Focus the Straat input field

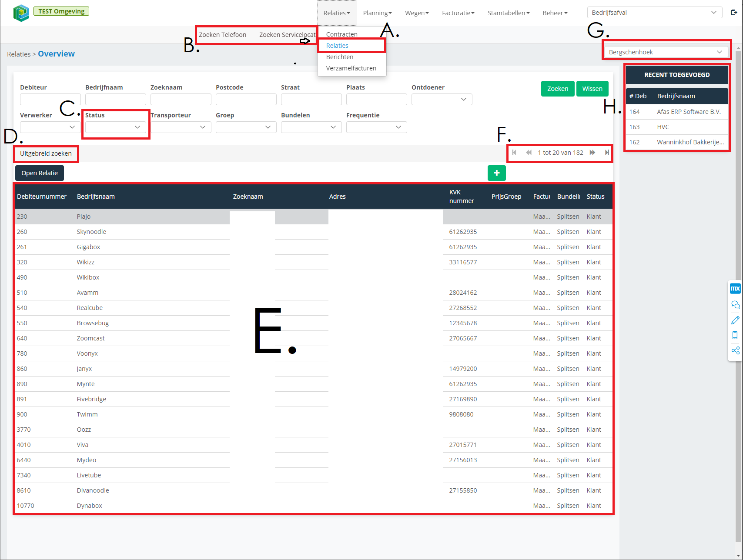[x=311, y=100]
